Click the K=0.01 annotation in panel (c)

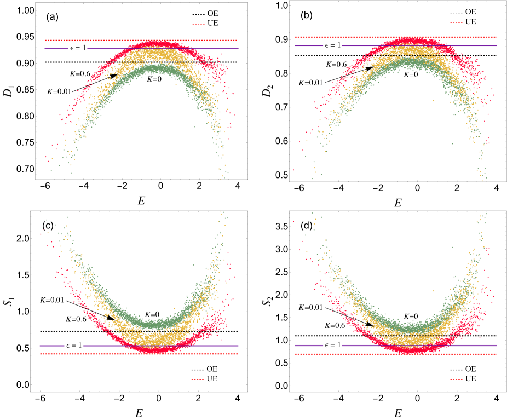pos(52,301)
